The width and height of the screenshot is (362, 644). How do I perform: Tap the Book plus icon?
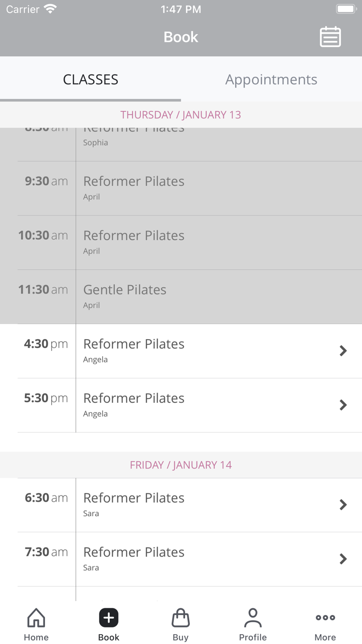(x=108, y=618)
